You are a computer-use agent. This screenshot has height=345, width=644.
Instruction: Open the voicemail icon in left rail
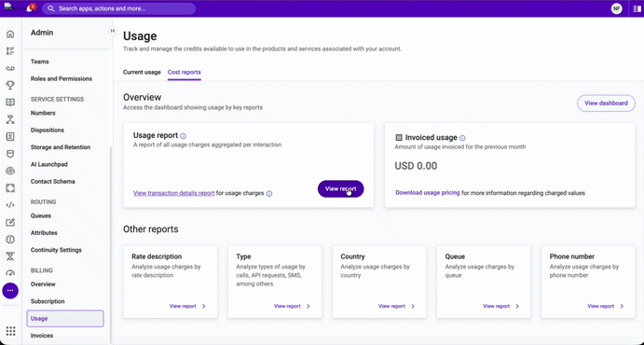pyautogui.click(x=10, y=68)
